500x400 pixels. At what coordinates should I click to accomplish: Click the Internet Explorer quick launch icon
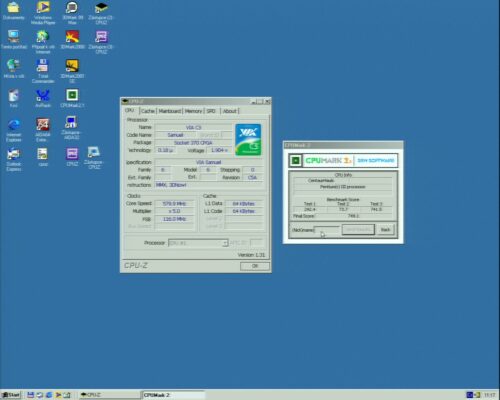tap(49, 395)
